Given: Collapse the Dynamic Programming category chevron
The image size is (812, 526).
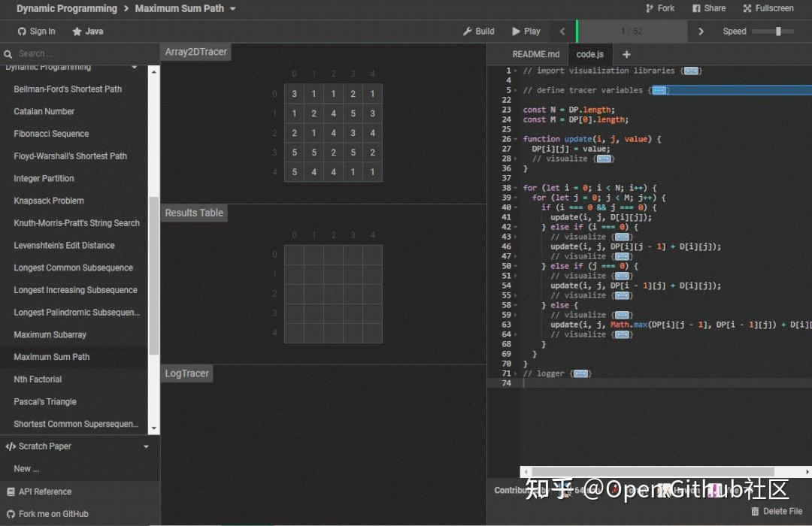Looking at the screenshot, I should 135,67.
